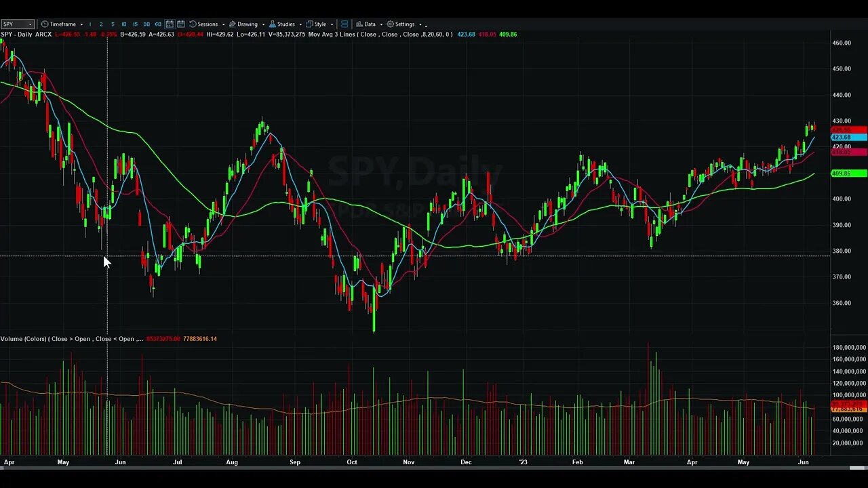
Task: Click the '23 year label on time axis
Action: pyautogui.click(x=523, y=462)
